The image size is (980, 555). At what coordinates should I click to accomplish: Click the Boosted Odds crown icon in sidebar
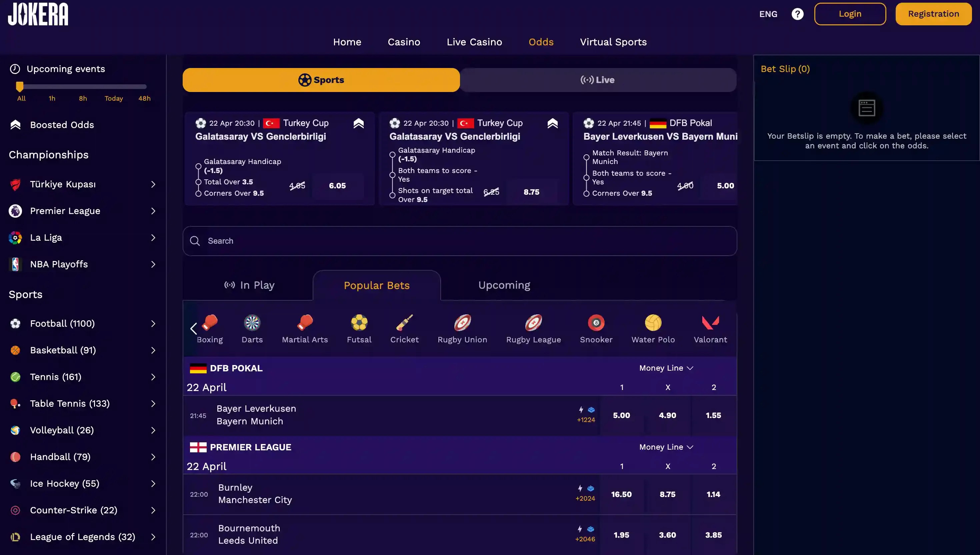[15, 125]
